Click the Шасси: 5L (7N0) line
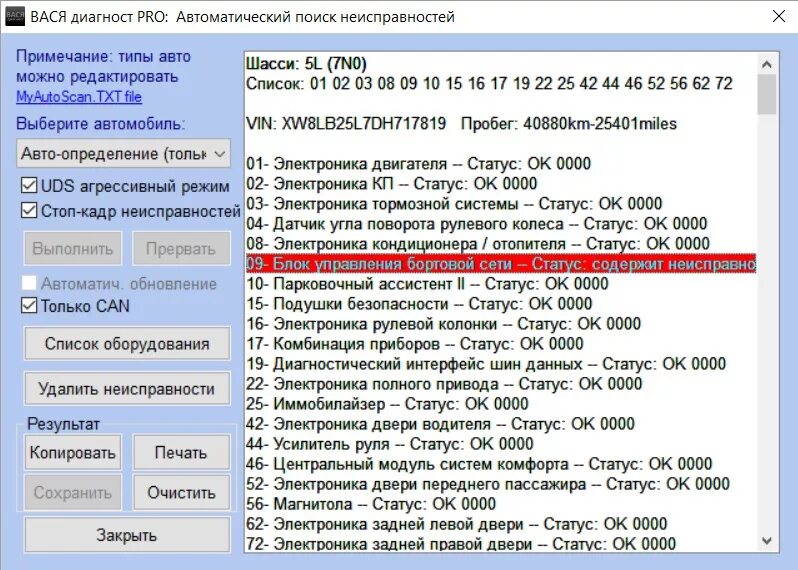The image size is (798, 570). tap(306, 64)
